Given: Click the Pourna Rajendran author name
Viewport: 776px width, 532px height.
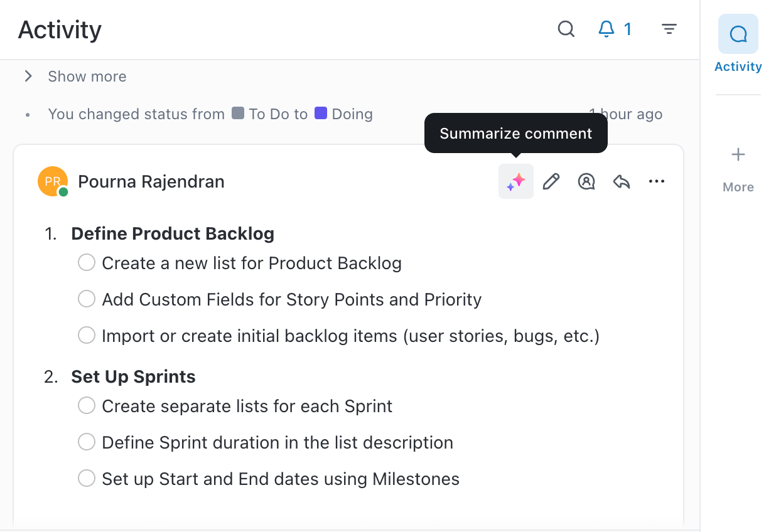Looking at the screenshot, I should [x=151, y=182].
